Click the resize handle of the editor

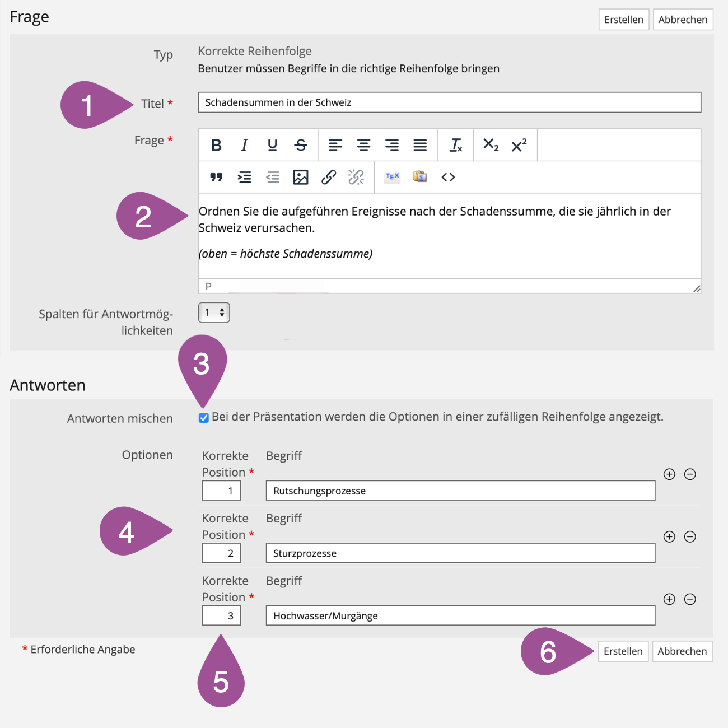pos(697,289)
